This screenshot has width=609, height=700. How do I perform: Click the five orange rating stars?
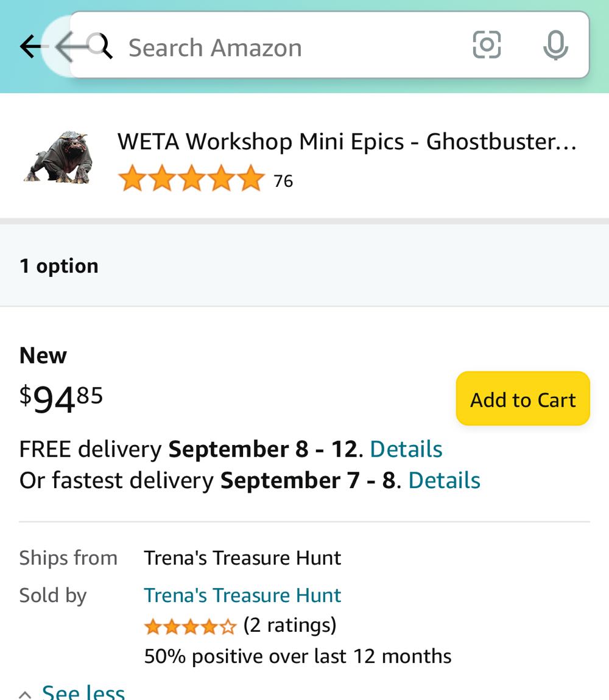coord(192,178)
